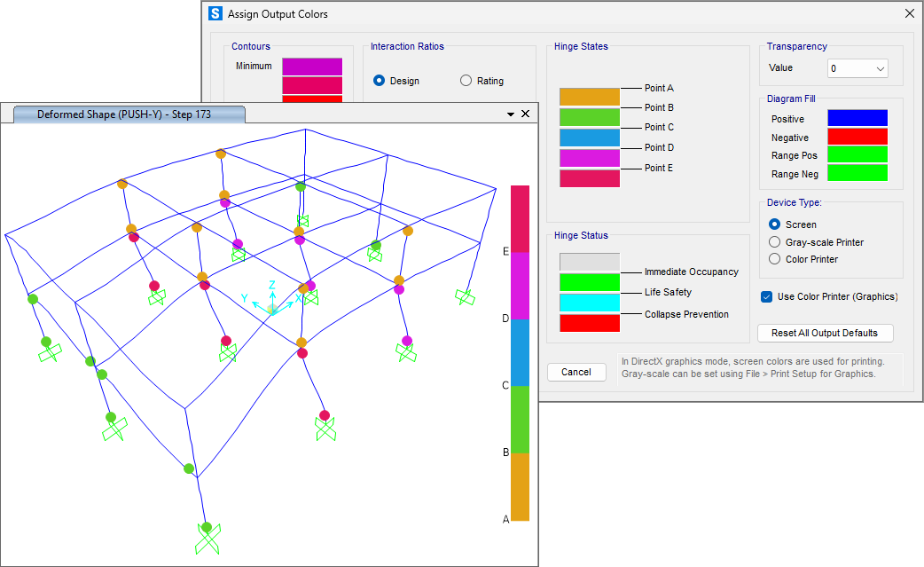Click the XYZ axes origin icon
Screen dimensions: 924x567
273,308
